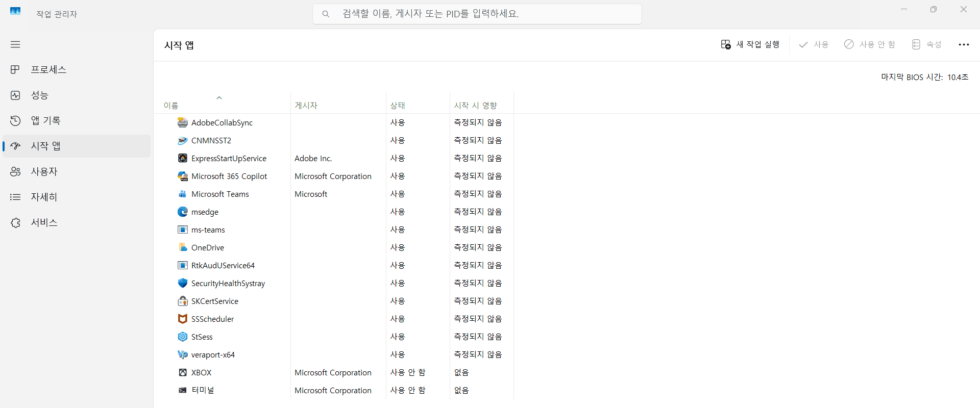Click the veraport-x64 icon
Image resolution: width=980 pixels, height=408 pixels.
coord(183,354)
